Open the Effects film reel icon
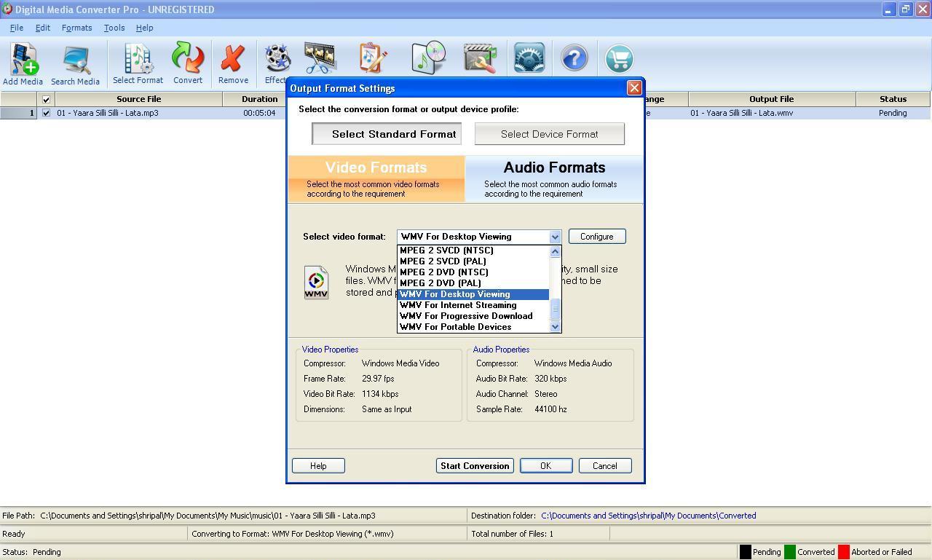This screenshot has height=560, width=932. pos(277,58)
